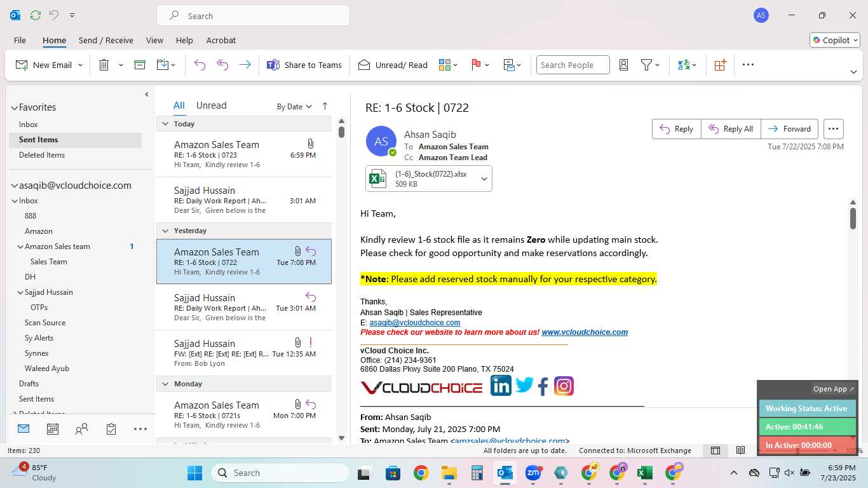Collapse Sajjad Hussain folder
The image size is (868, 488).
point(20,292)
